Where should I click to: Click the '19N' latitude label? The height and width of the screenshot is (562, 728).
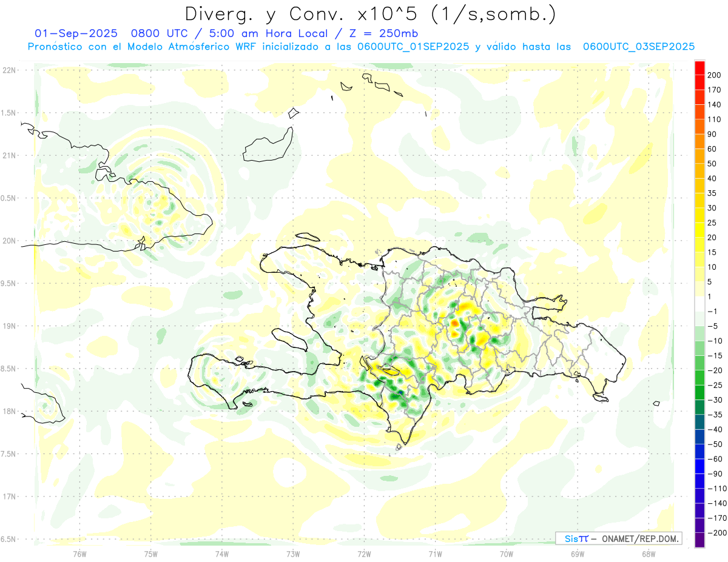click(x=9, y=326)
